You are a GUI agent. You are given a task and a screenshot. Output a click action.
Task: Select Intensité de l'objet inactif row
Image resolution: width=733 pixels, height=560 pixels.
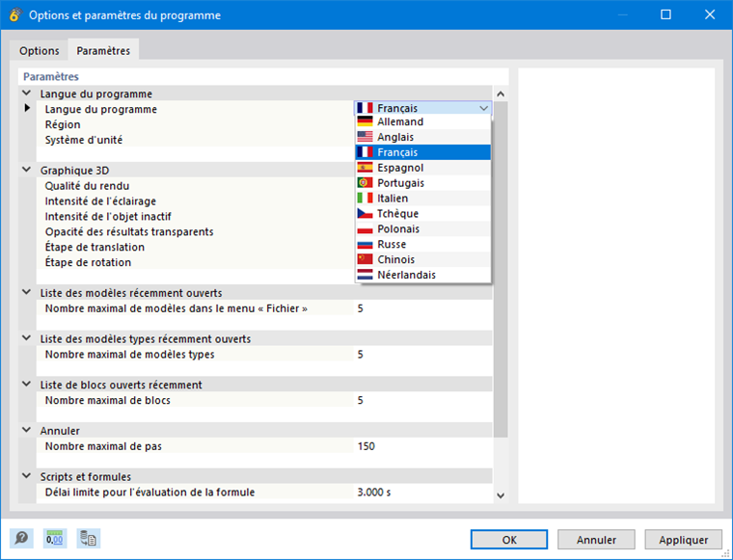195,216
